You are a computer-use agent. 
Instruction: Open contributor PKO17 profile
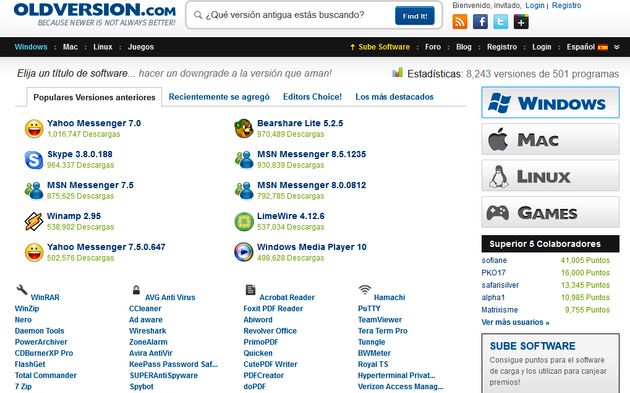tap(493, 273)
